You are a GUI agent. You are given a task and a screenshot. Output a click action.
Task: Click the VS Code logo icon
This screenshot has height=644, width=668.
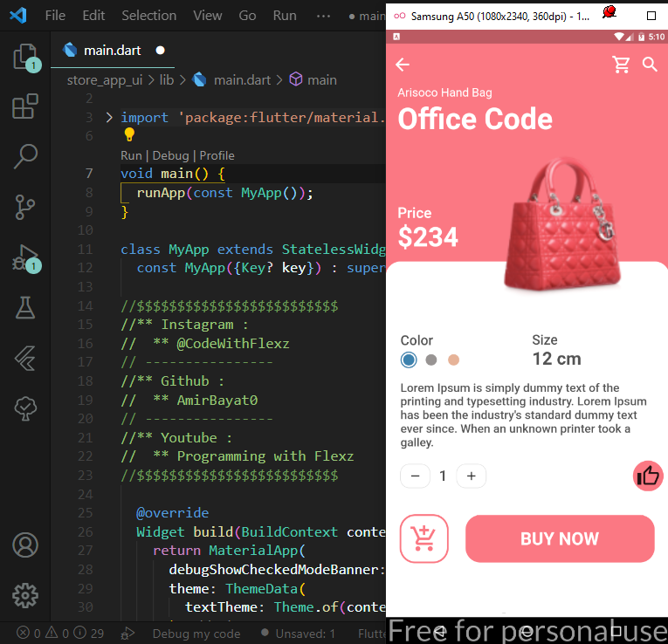18,16
